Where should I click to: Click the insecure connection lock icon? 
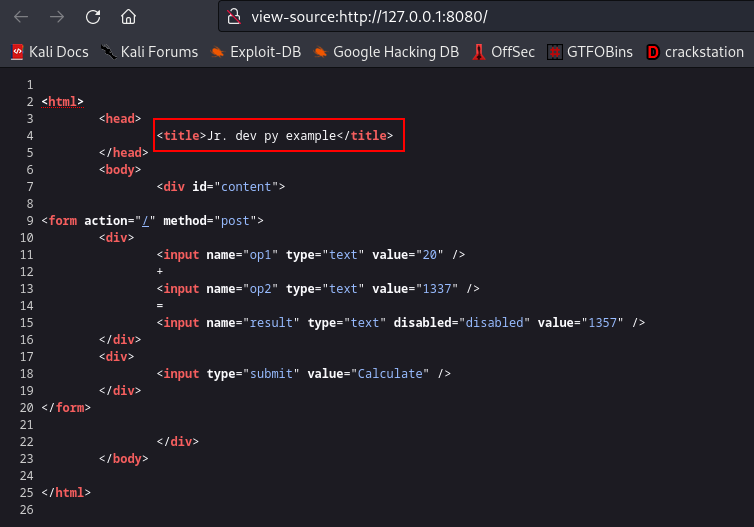click(234, 17)
